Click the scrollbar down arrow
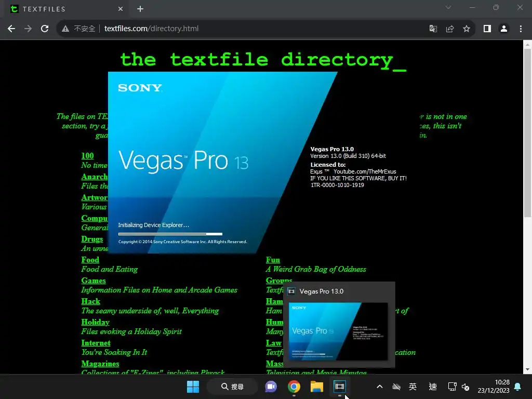This screenshot has width=532, height=399. [527, 369]
